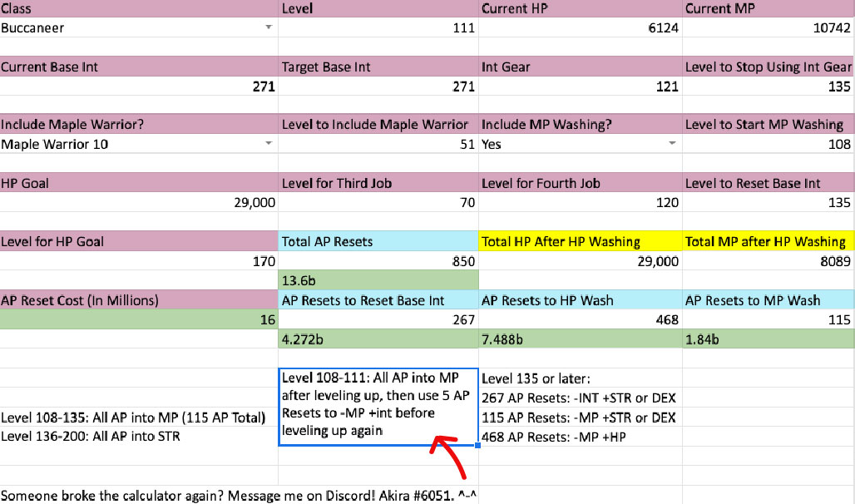
Task: Select Level to Include Maple Warrior value 51
Action: pos(379,144)
